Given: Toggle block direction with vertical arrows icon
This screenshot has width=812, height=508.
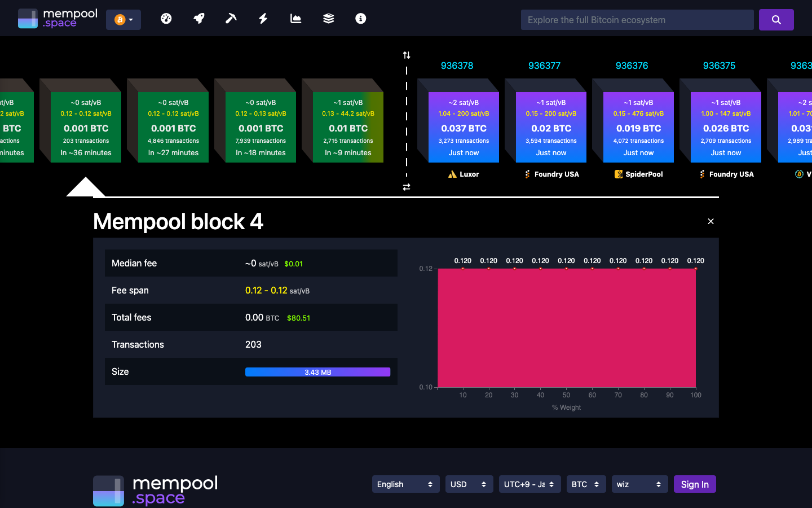Looking at the screenshot, I should 407,55.
